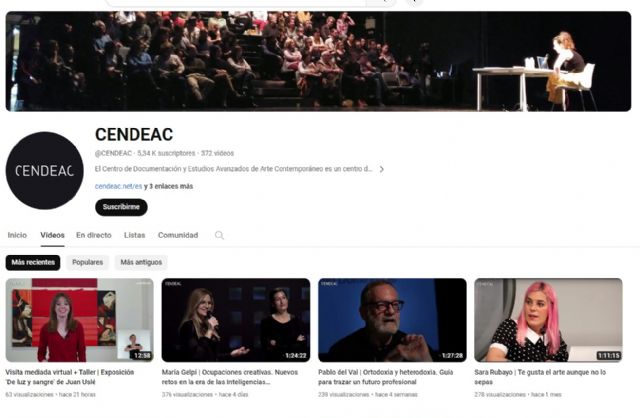The width and height of the screenshot is (640, 418).
Task: Open the Juan Uslé virtual visit thumbnail
Action: (80, 320)
